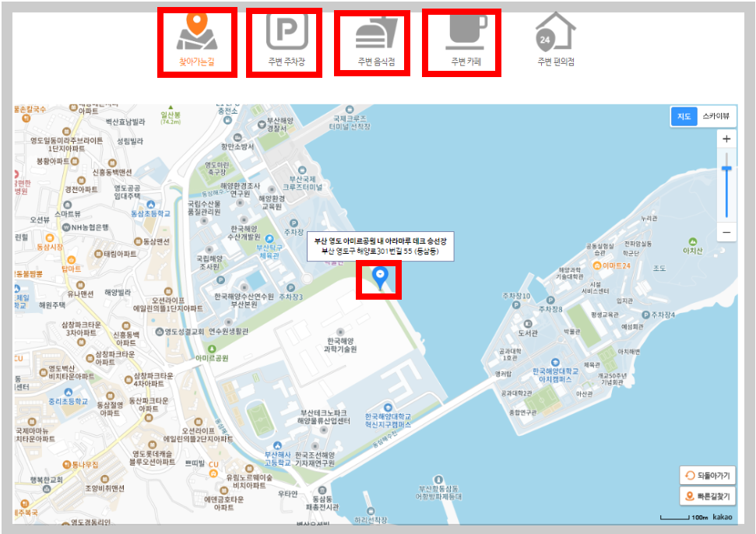The height and width of the screenshot is (534, 756).
Task: Click the 동삼초등학교 school icon
Action: pos(151,205)
